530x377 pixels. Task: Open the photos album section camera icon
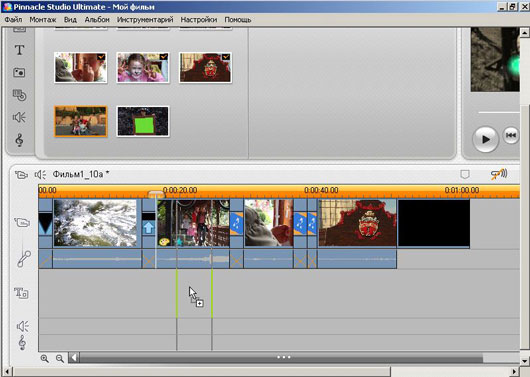click(19, 72)
